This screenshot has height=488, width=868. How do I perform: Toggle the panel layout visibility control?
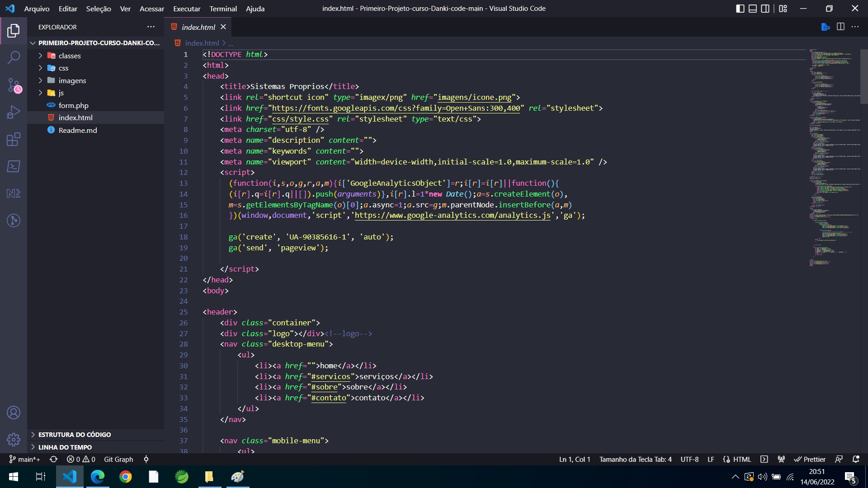click(752, 9)
